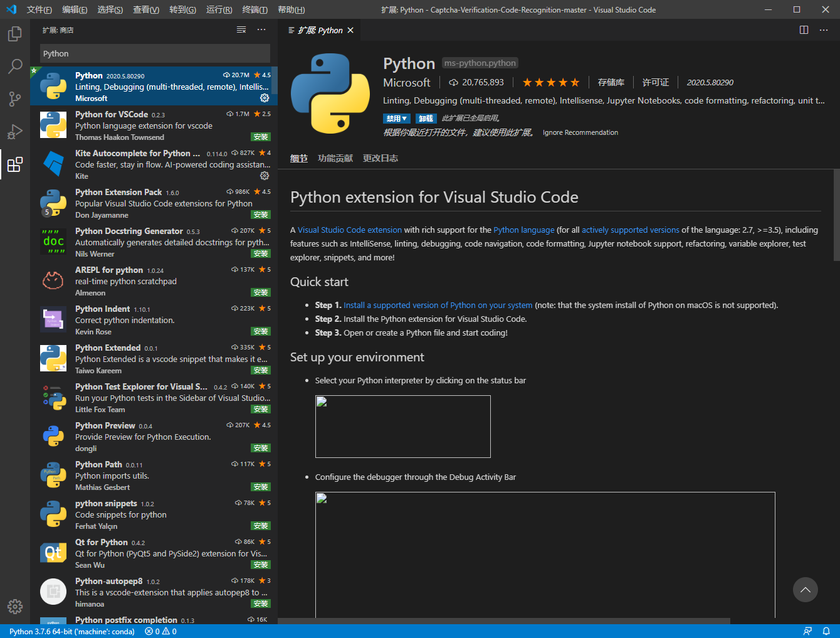Screen dimensions: 840x638
Task: Click Ignore Recommendation
Action: point(580,132)
